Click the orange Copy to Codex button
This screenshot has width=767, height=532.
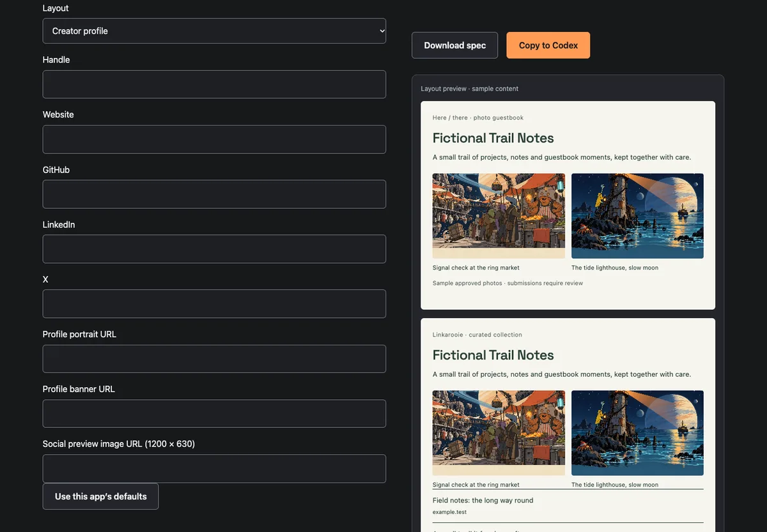point(548,45)
